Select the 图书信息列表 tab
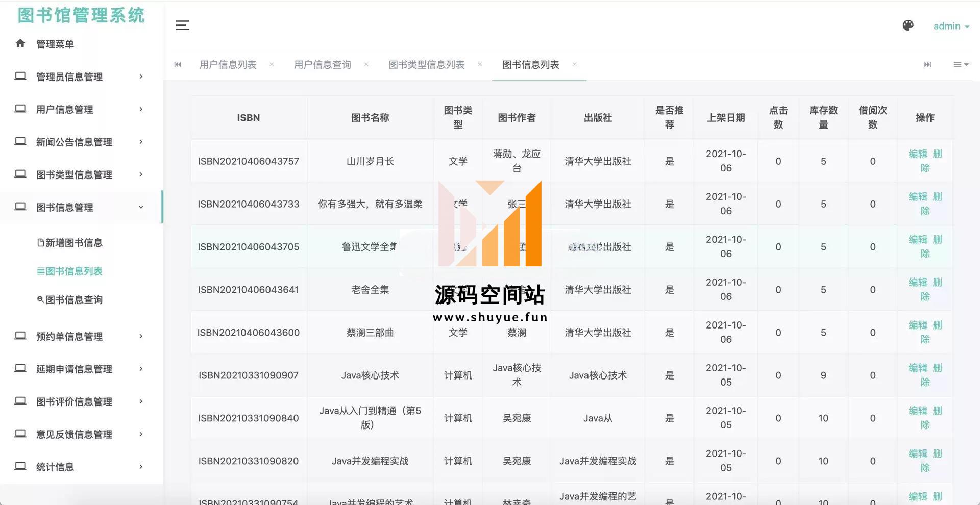980x505 pixels. [531, 65]
